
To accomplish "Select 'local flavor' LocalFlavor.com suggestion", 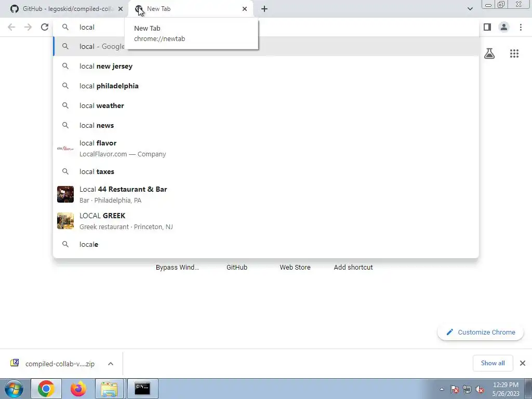I will coord(266,148).
